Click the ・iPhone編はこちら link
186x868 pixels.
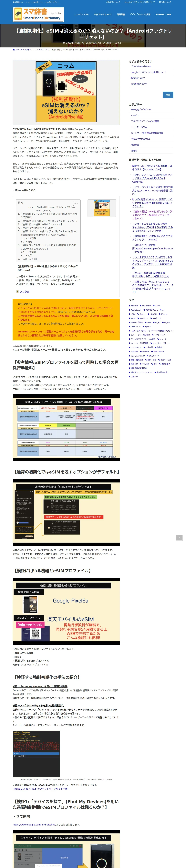24,190
